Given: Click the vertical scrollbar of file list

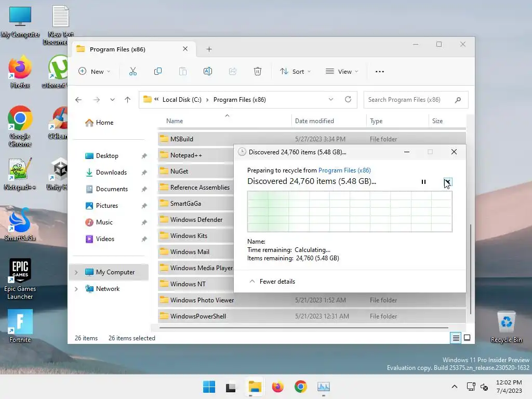Looking at the screenshot, I should pos(470,269).
